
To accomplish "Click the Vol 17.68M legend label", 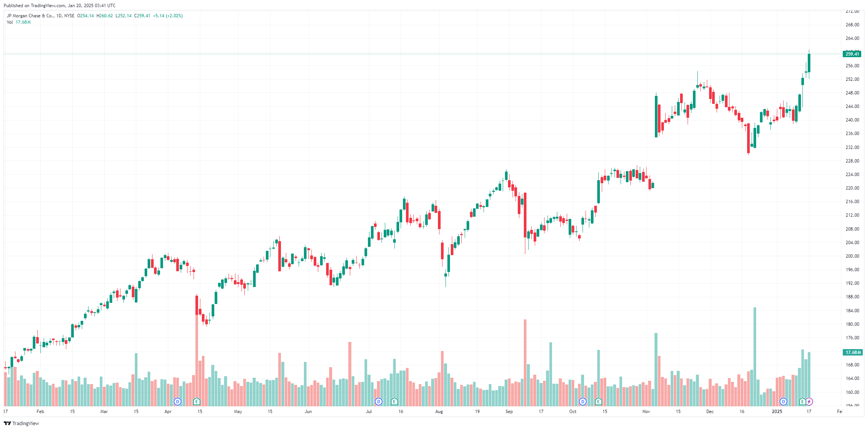I will [x=19, y=22].
